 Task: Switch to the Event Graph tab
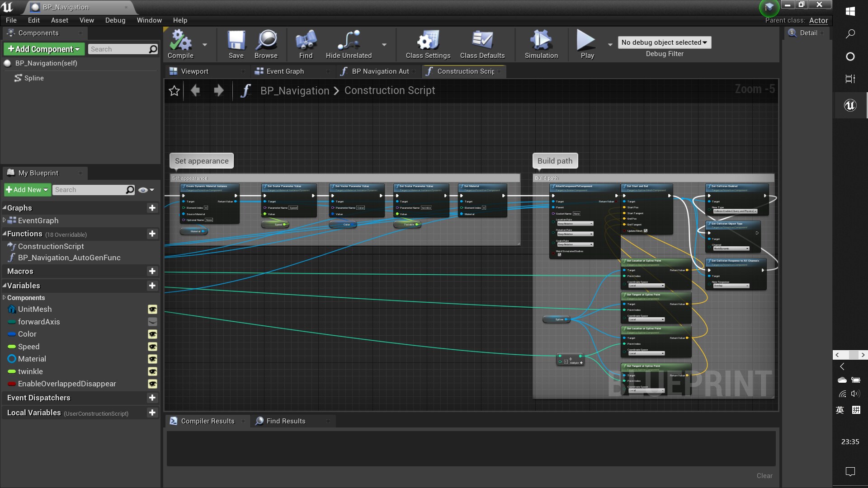coord(285,71)
